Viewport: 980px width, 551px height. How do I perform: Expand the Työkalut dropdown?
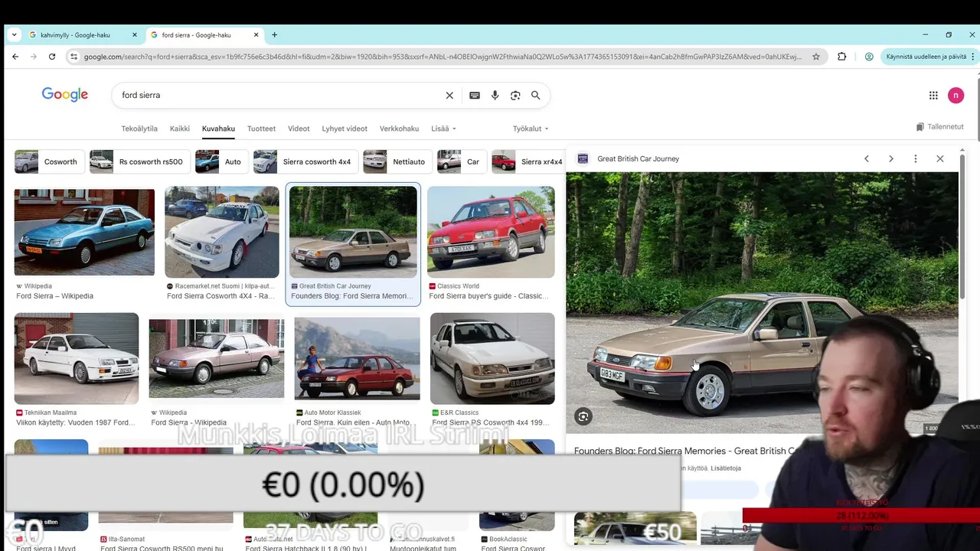click(531, 129)
